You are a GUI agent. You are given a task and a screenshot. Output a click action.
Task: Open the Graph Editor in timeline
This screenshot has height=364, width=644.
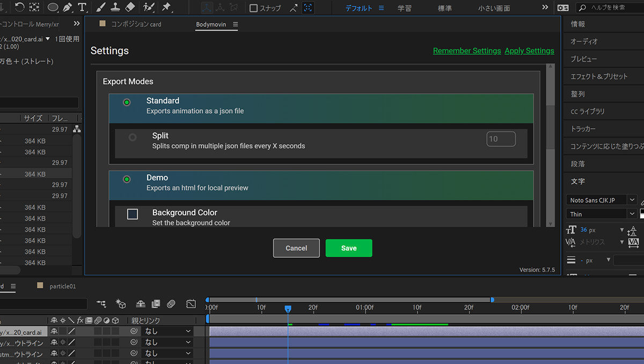[191, 304]
